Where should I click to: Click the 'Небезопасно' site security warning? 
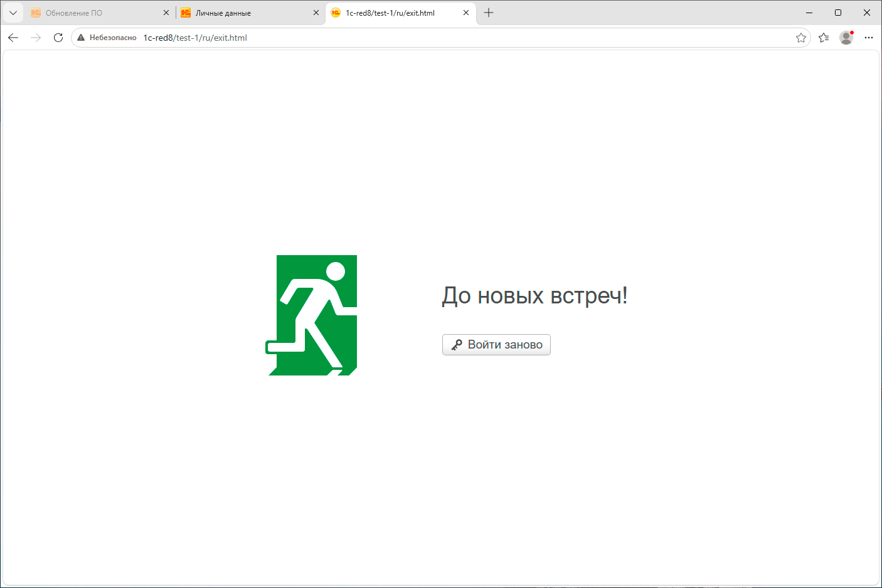[x=107, y=38]
